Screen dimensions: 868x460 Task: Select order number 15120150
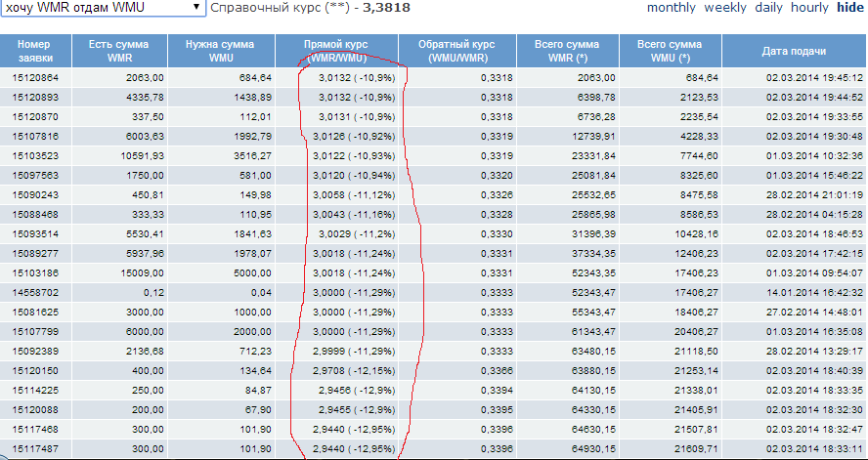tap(35, 370)
